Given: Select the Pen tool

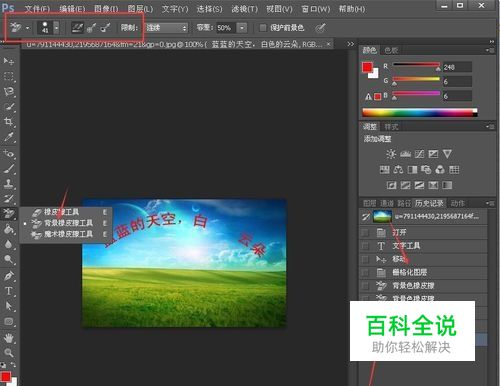Looking at the screenshot, I should [8, 276].
